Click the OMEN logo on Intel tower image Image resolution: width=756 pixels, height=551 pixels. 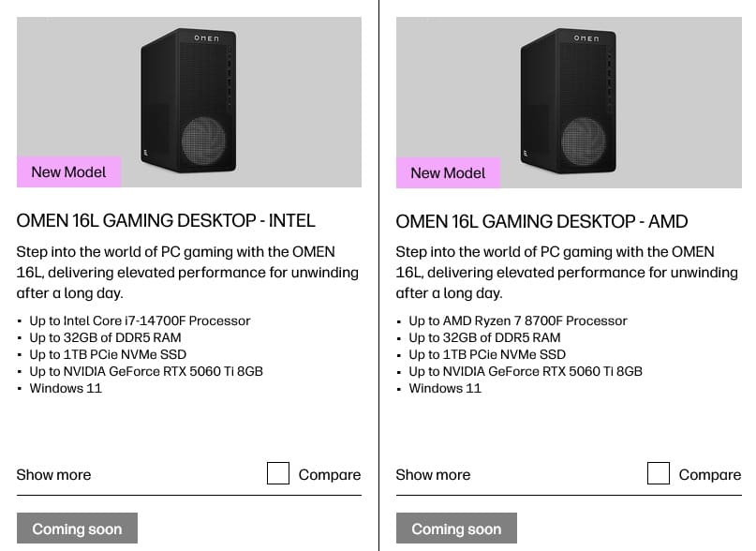click(x=206, y=38)
